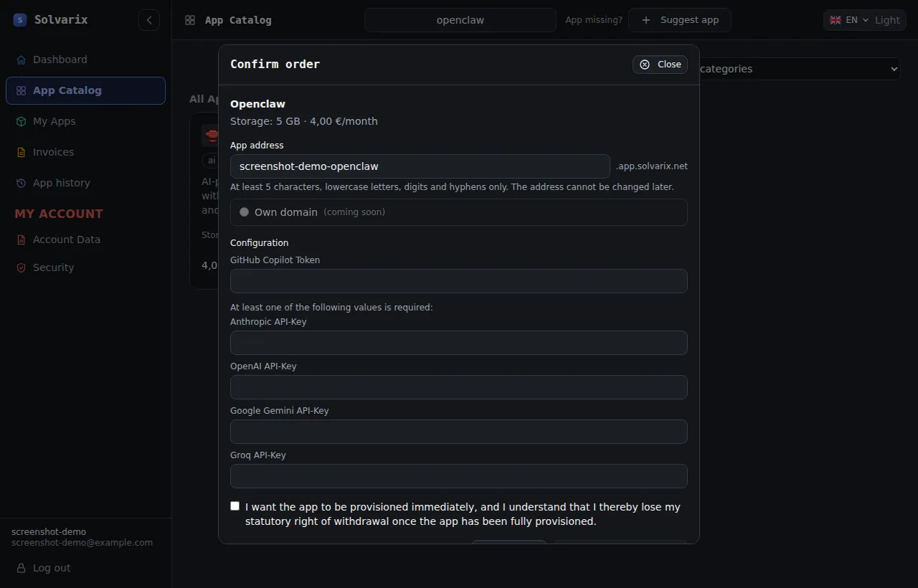Click the Solvarix logo icon
Screen dimensions: 918x588
20,20
